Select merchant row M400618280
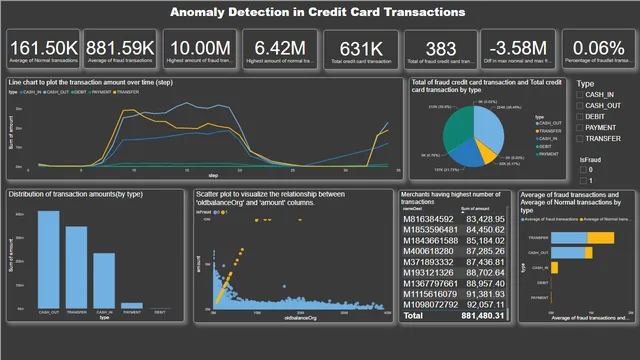The image size is (640, 360). coord(453,251)
